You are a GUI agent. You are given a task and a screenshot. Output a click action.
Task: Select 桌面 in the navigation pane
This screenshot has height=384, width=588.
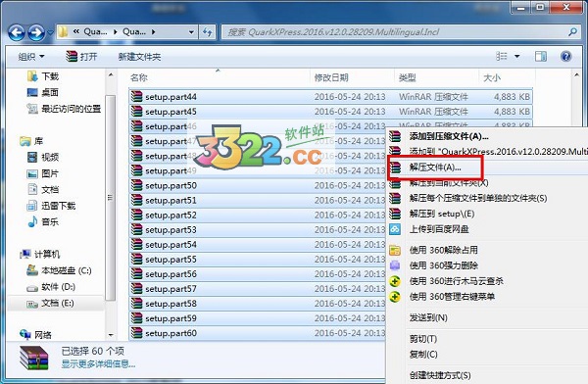(x=43, y=92)
